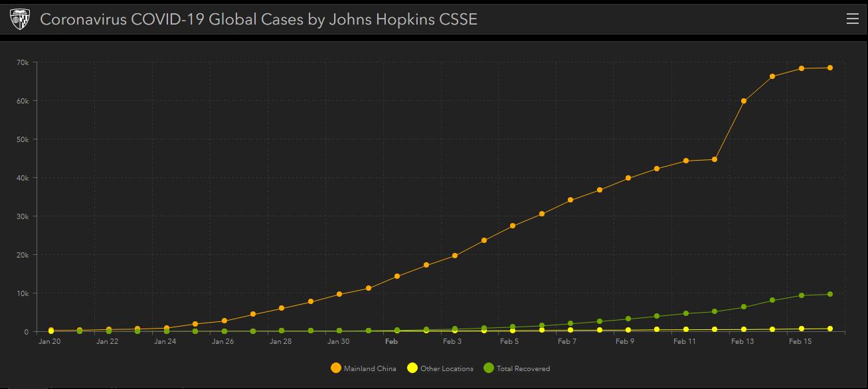Click the bold Feb month label on the x-axis
The height and width of the screenshot is (389, 868).
click(391, 342)
